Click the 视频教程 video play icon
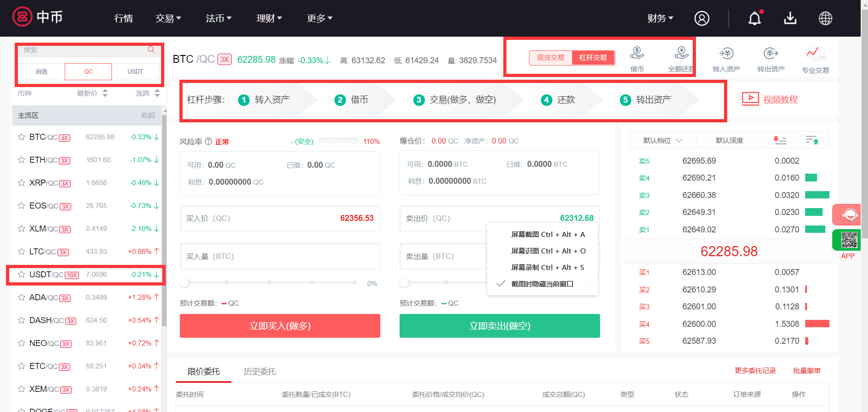The image size is (868, 412). [751, 99]
